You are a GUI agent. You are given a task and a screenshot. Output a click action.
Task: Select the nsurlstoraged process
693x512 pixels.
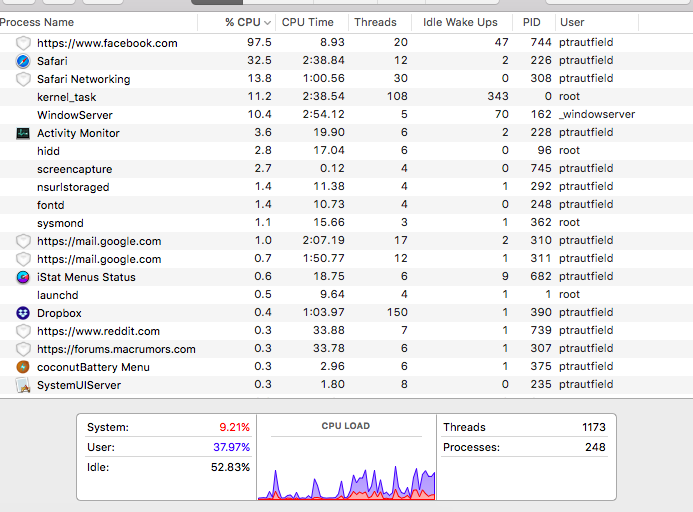point(73,187)
